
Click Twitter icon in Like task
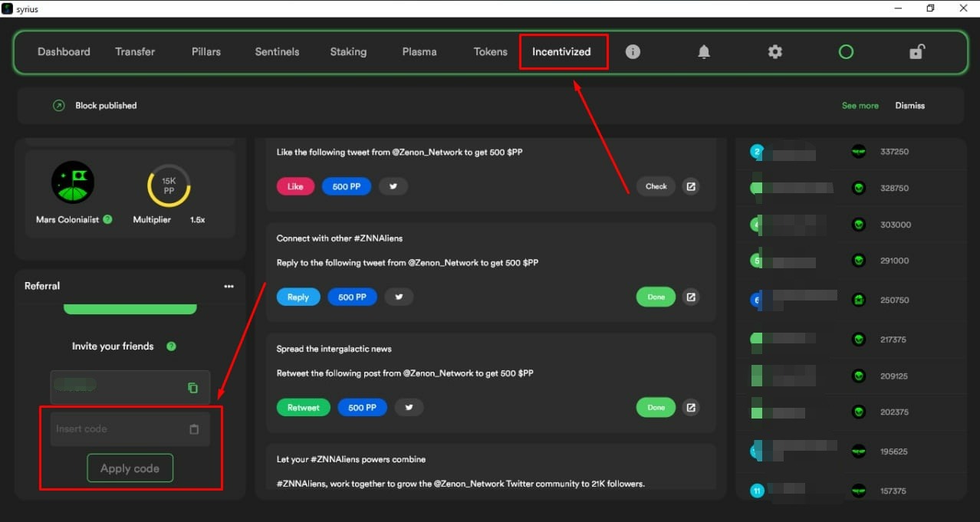coord(393,186)
